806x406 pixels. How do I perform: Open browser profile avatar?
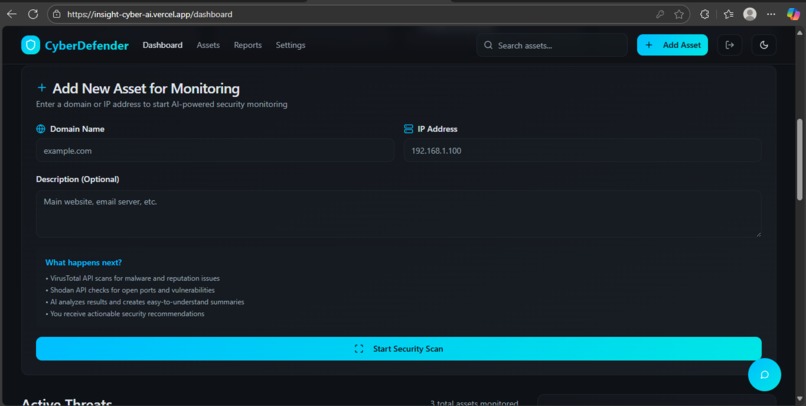tap(750, 14)
